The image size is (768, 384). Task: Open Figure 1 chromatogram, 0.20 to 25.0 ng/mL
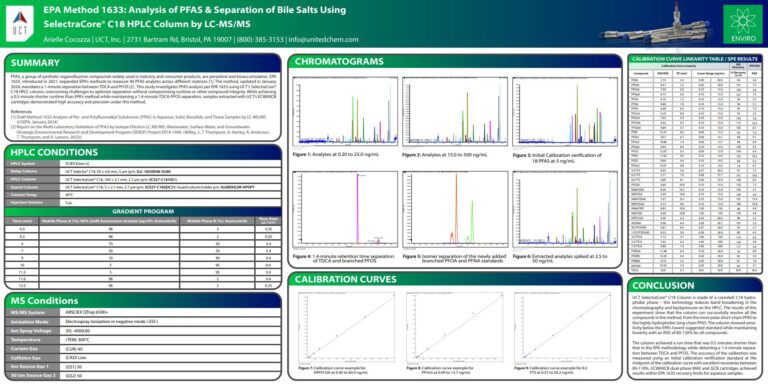pyautogui.click(x=344, y=112)
